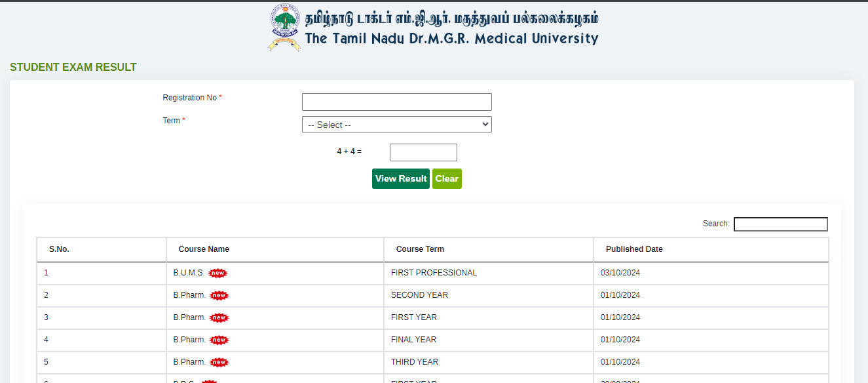Screen dimensions: 868x383
Task: Expand the Term list using its arrow
Action: pos(484,124)
